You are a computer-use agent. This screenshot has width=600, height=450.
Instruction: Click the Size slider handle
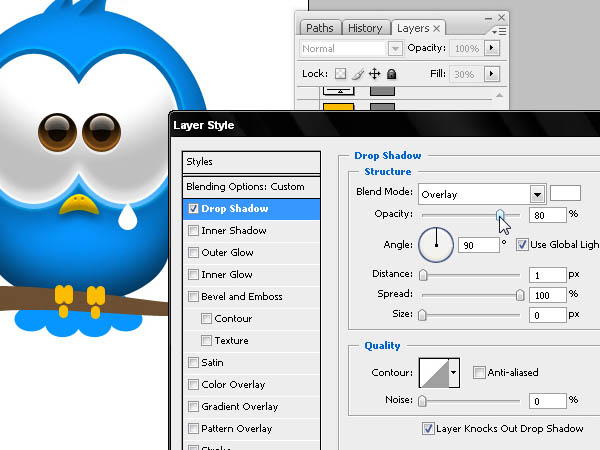(x=422, y=315)
